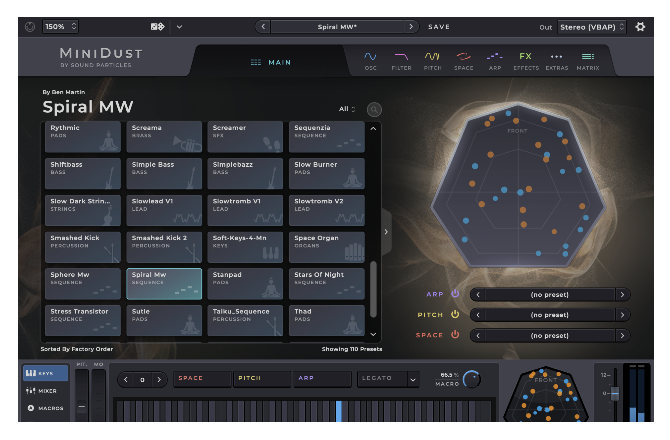Open the OSC section
Viewport: 670px width, 440px height.
(370, 61)
